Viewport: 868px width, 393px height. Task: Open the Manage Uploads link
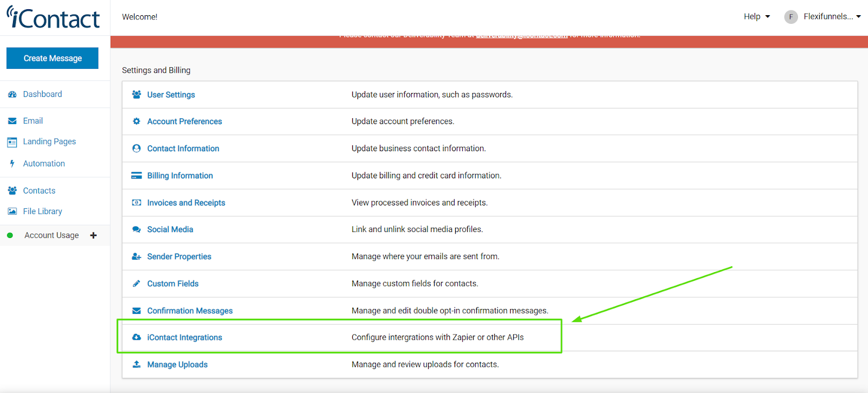[x=177, y=364]
